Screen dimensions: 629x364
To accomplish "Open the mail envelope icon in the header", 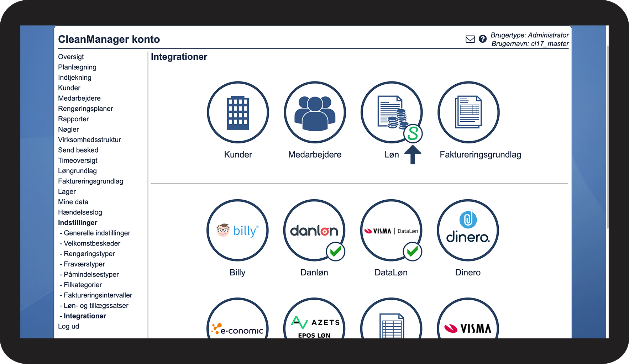I will [x=470, y=39].
